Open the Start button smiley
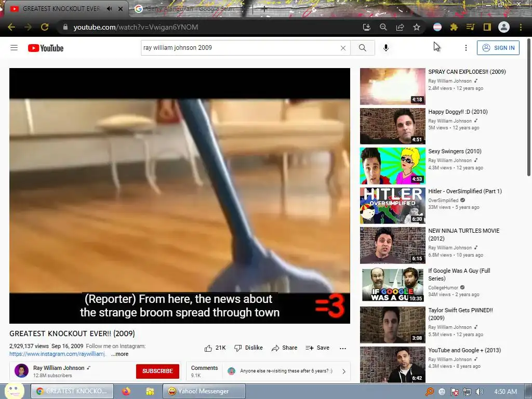 tap(14, 391)
